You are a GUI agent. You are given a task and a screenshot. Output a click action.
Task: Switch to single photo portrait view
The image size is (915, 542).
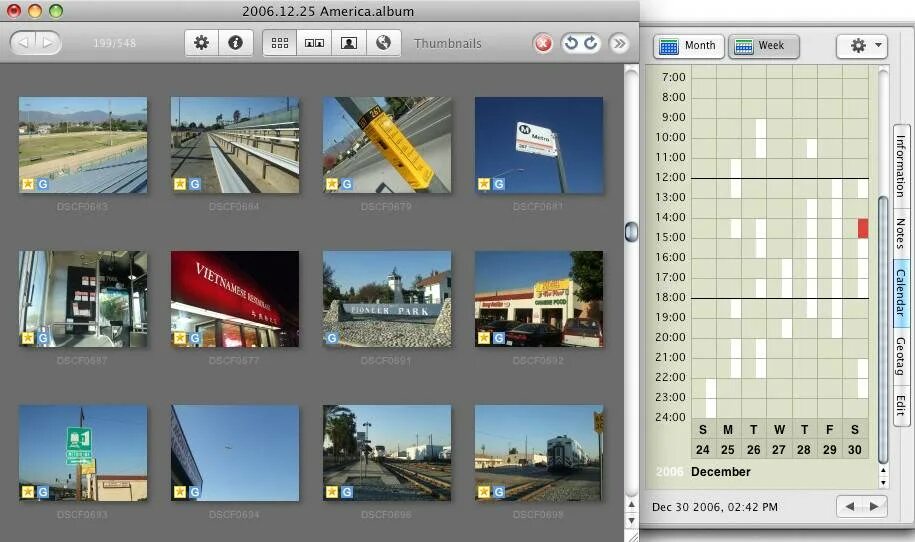pos(349,43)
